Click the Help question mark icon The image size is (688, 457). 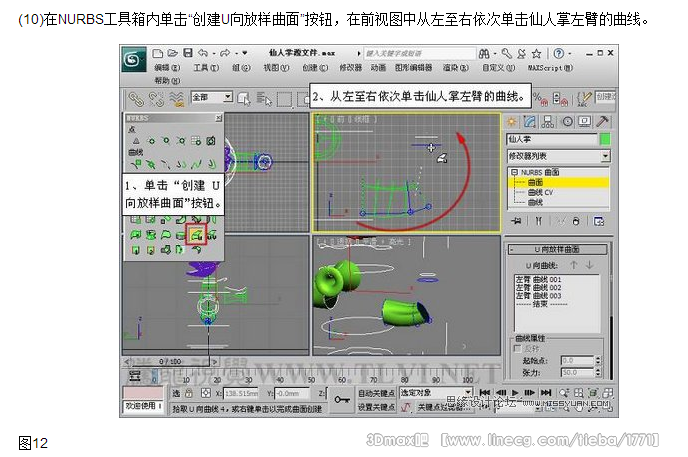559,54
